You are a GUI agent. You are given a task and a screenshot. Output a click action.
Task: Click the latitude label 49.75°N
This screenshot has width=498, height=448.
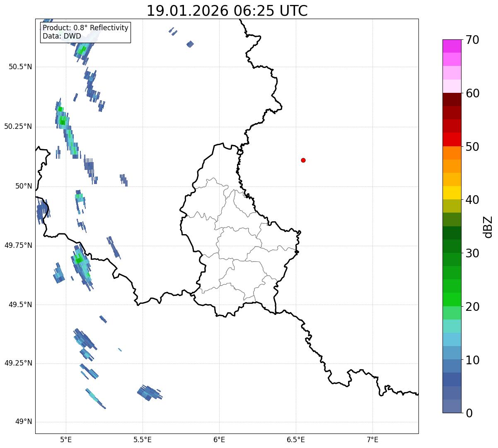(18, 246)
